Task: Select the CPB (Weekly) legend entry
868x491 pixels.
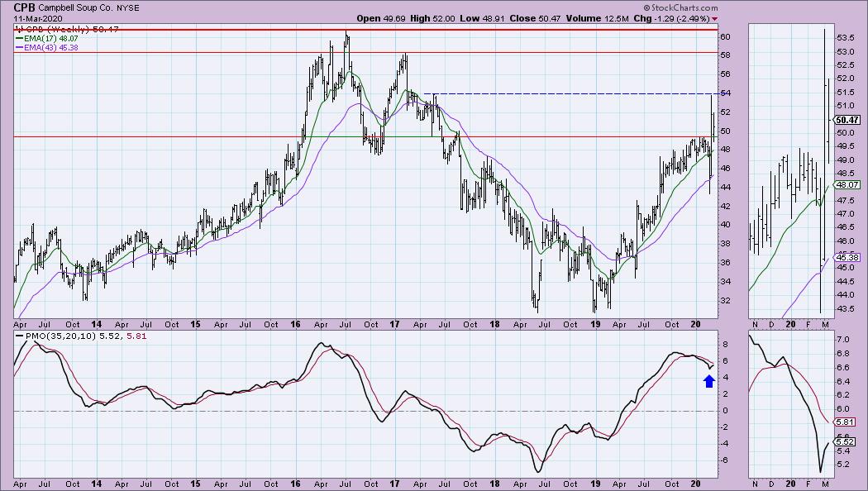Action: [x=66, y=29]
